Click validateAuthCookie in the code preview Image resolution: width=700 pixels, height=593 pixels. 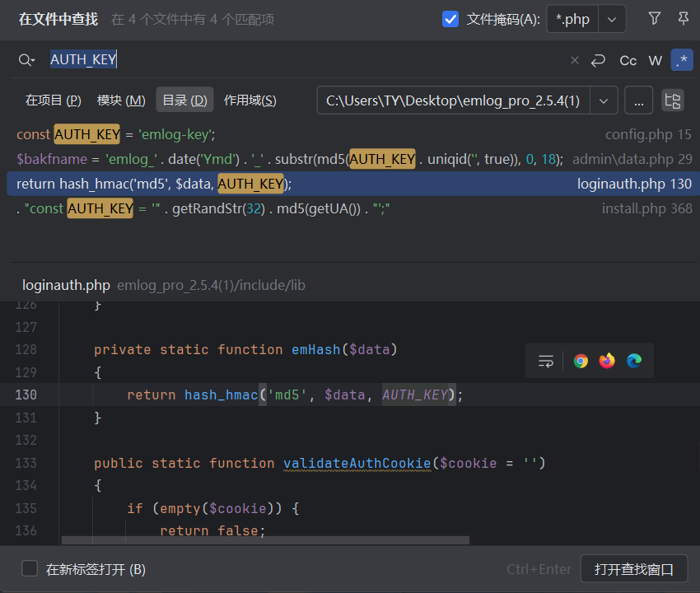click(x=357, y=463)
